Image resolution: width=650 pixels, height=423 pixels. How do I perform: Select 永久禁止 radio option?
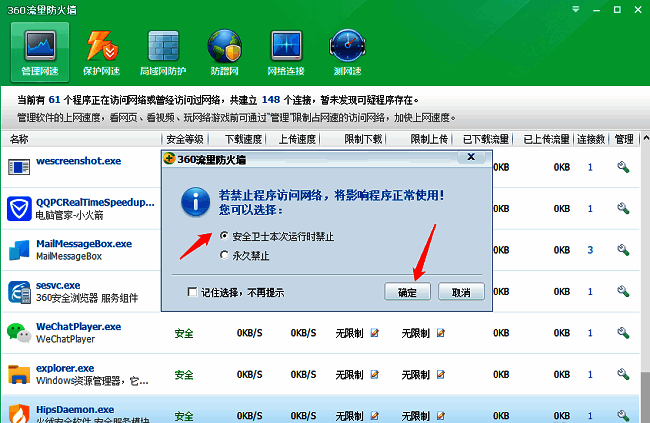pyautogui.click(x=224, y=255)
